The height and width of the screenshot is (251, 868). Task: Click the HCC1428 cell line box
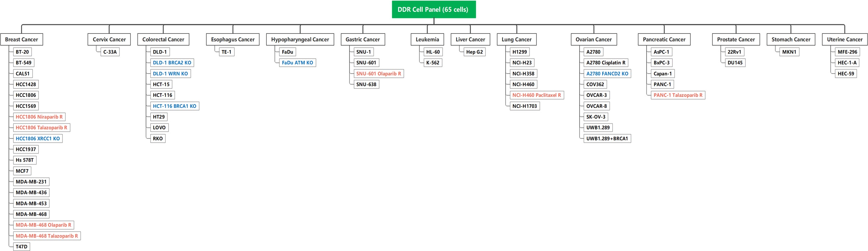tap(26, 84)
